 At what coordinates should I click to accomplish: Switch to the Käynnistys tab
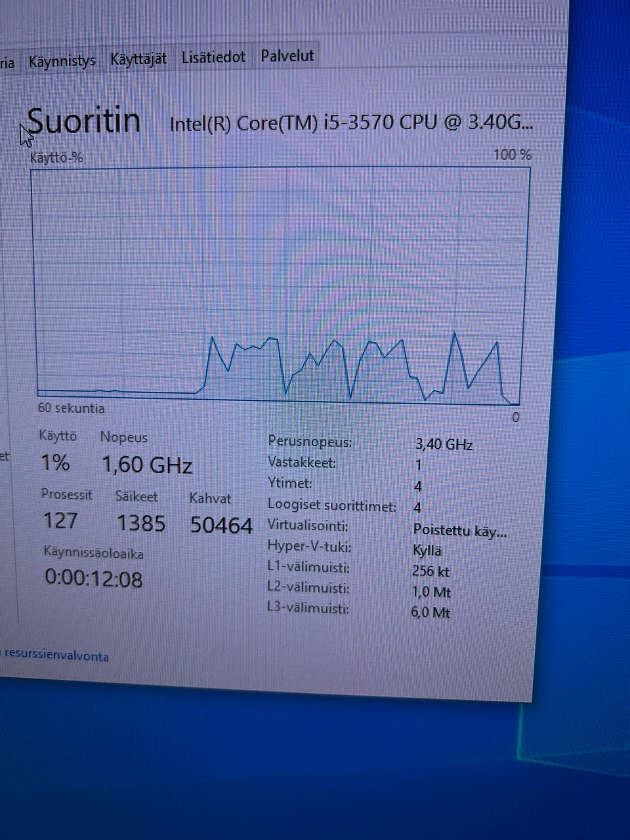click(62, 62)
